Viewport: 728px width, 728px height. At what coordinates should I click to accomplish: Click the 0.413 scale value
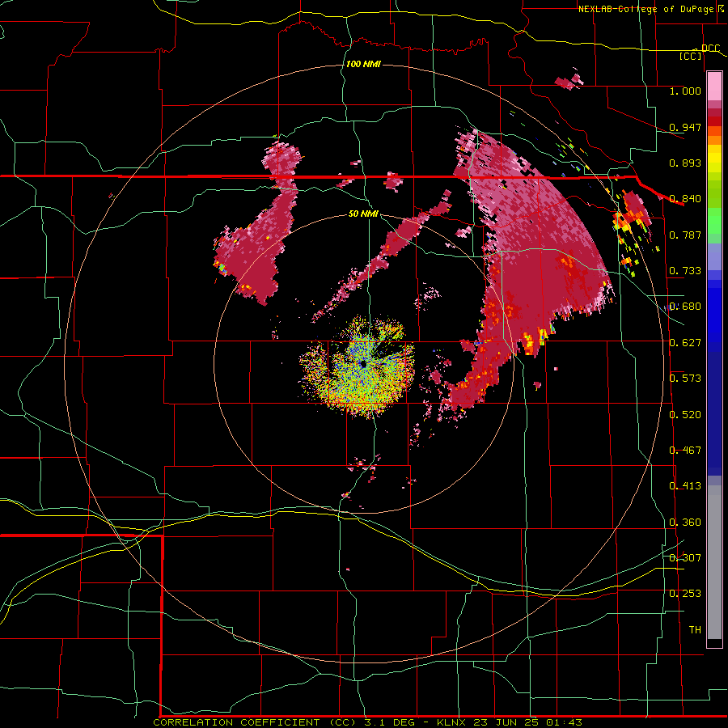[685, 486]
